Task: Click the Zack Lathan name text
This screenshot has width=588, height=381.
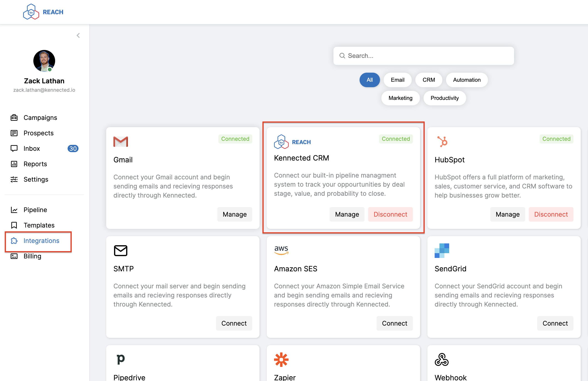Action: point(44,81)
